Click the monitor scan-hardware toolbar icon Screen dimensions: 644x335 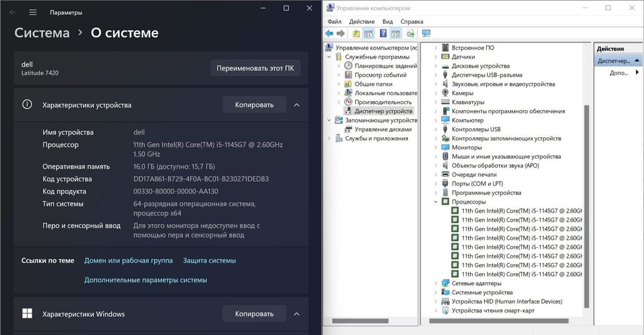pyautogui.click(x=426, y=33)
